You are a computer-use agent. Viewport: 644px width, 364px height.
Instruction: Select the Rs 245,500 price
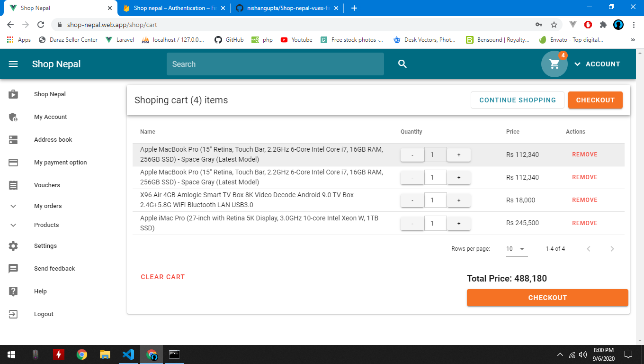tap(522, 223)
